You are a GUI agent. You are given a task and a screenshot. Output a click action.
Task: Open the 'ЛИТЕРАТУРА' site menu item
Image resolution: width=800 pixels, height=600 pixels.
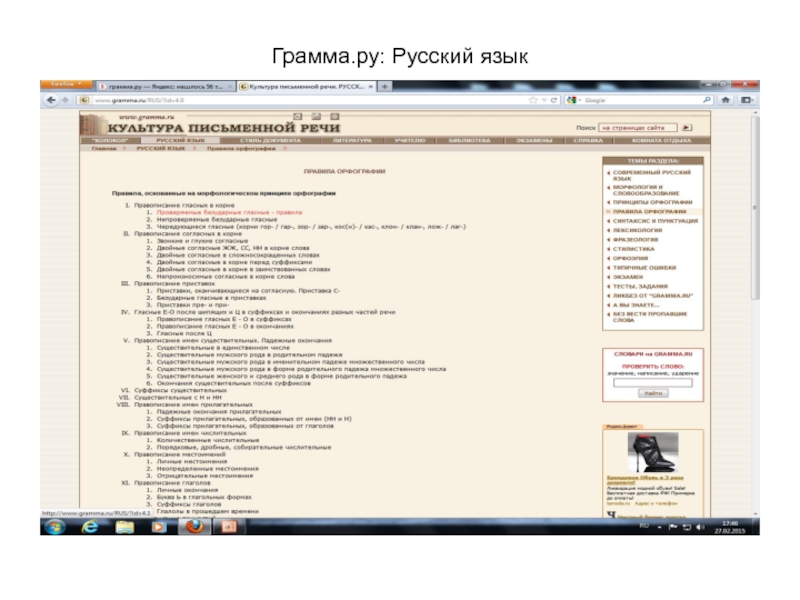352,140
